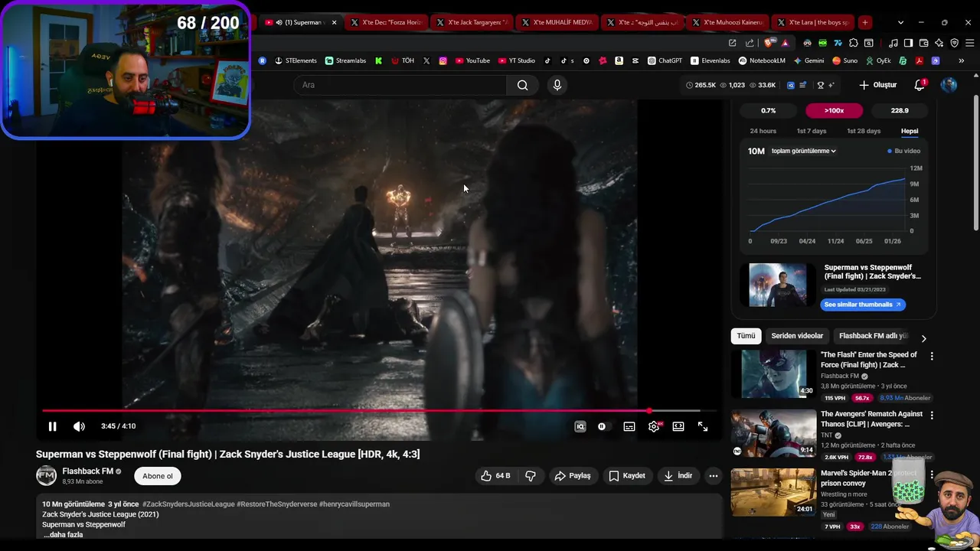Select the Flashback FM adlı chip

pyautogui.click(x=873, y=336)
